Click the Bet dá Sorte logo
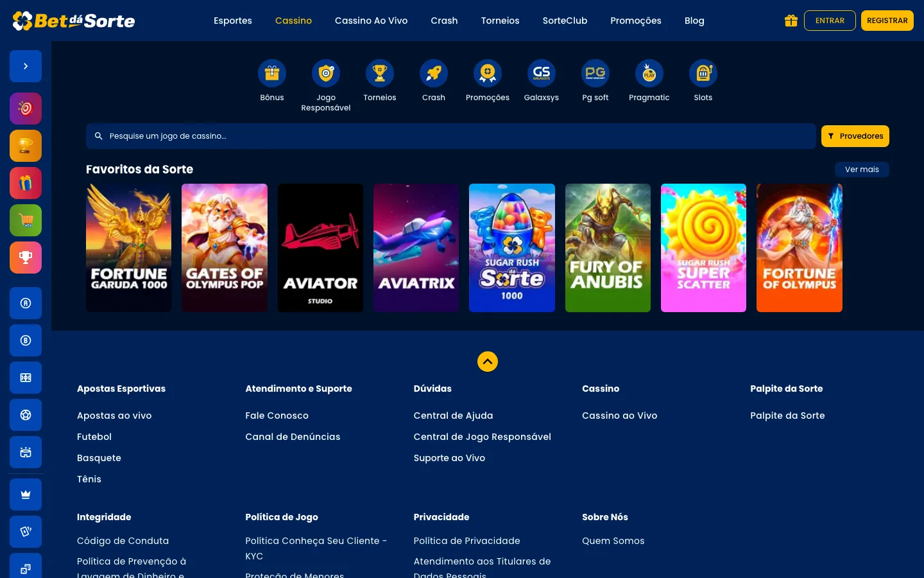This screenshot has width=924, height=578. tap(74, 21)
